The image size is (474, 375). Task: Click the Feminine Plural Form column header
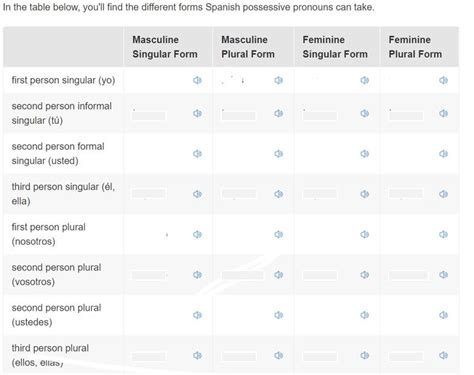[x=415, y=47]
